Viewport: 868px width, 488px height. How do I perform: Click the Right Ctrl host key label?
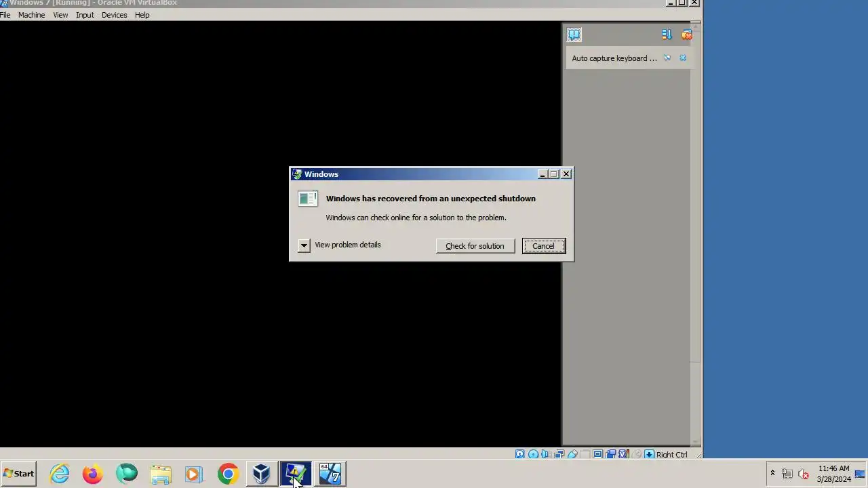click(671, 455)
